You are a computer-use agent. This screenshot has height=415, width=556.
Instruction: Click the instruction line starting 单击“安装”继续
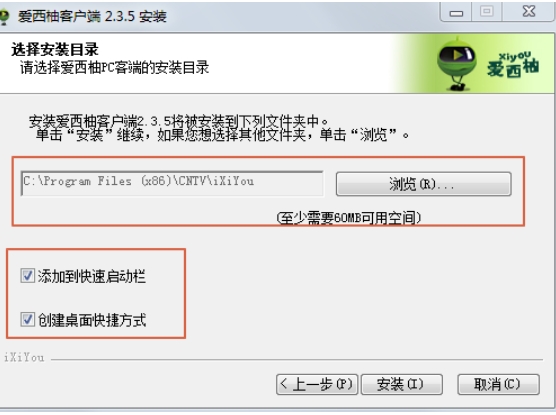pos(222,135)
